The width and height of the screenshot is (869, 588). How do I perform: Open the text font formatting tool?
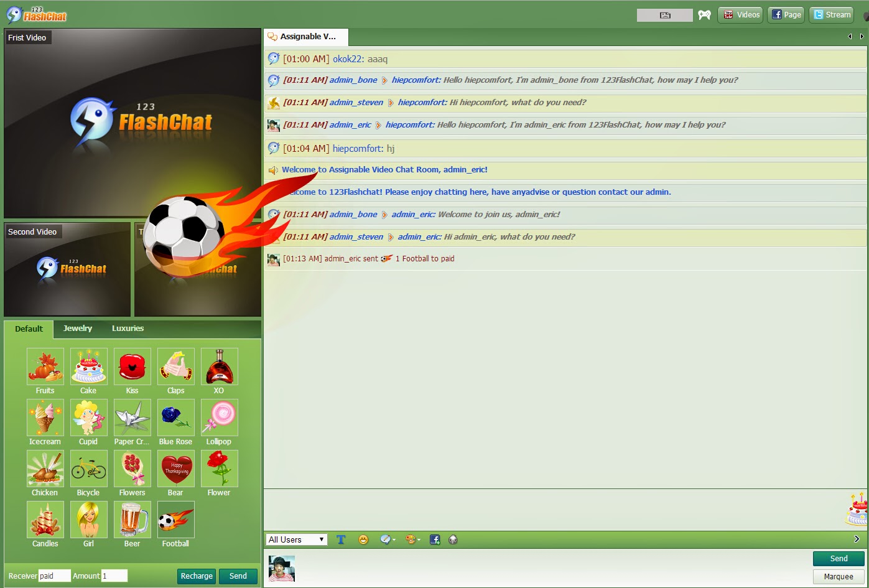341,539
